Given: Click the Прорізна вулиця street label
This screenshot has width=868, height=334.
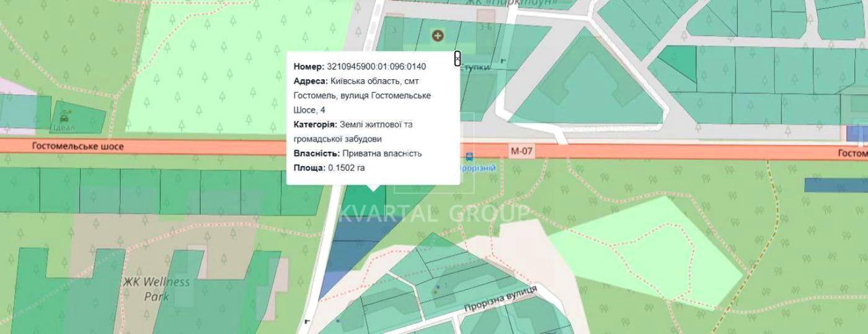Looking at the screenshot, I should point(500,301).
